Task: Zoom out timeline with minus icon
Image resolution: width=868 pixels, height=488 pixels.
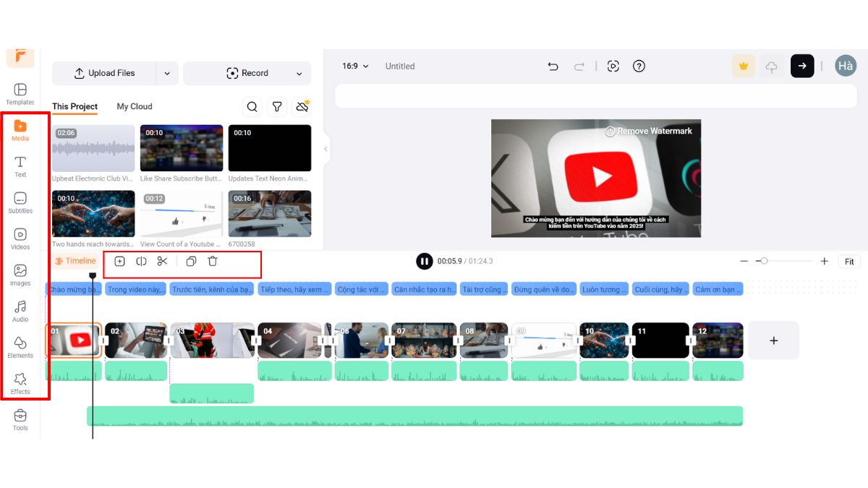Action: [x=744, y=262]
